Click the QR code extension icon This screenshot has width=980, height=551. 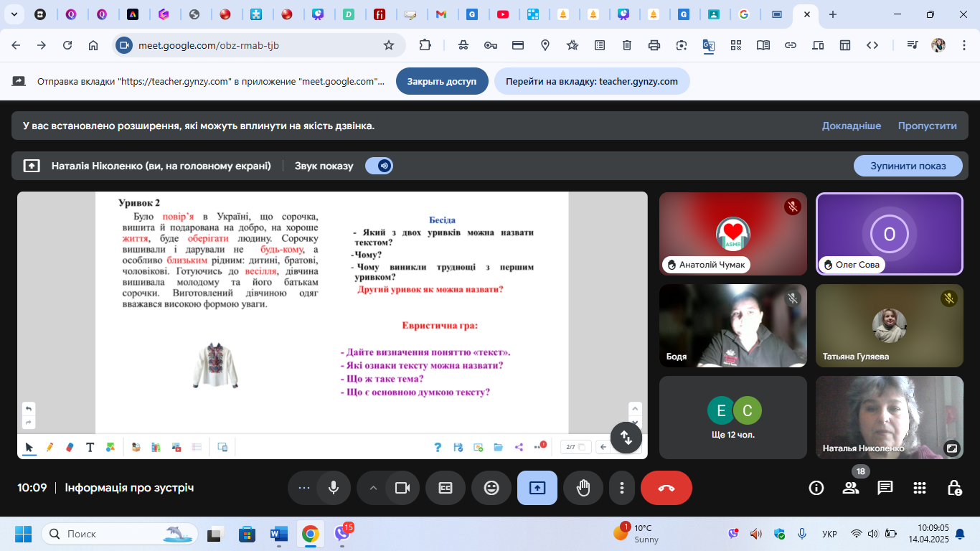[x=735, y=45]
